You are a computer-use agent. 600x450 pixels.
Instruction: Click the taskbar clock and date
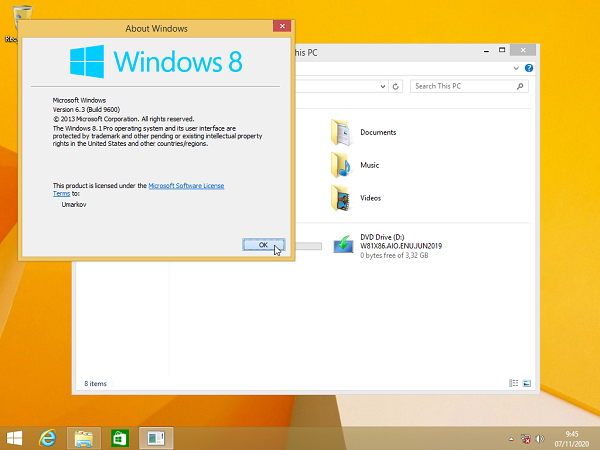(571, 437)
